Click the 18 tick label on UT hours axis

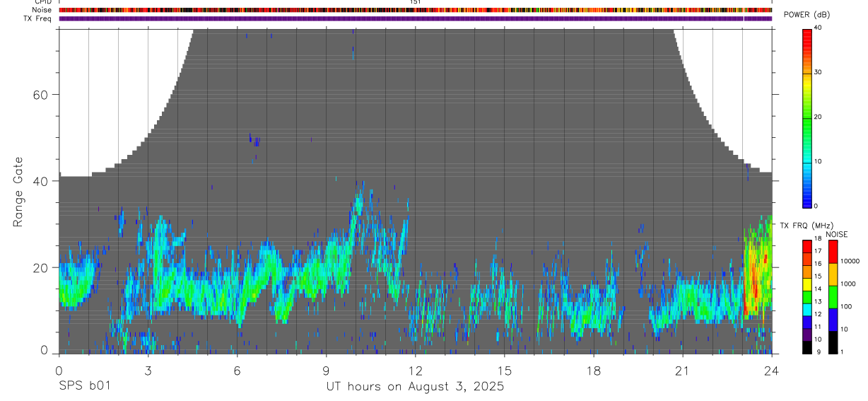(x=593, y=371)
